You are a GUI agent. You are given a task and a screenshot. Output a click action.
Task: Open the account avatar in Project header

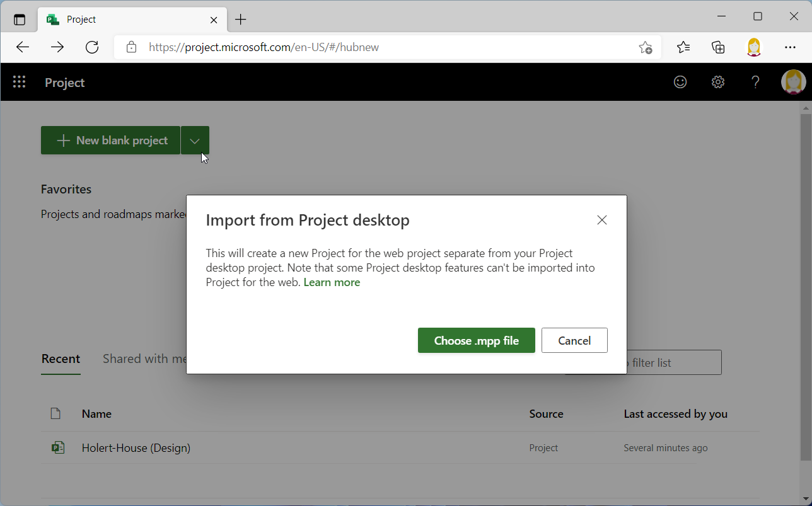tap(793, 82)
